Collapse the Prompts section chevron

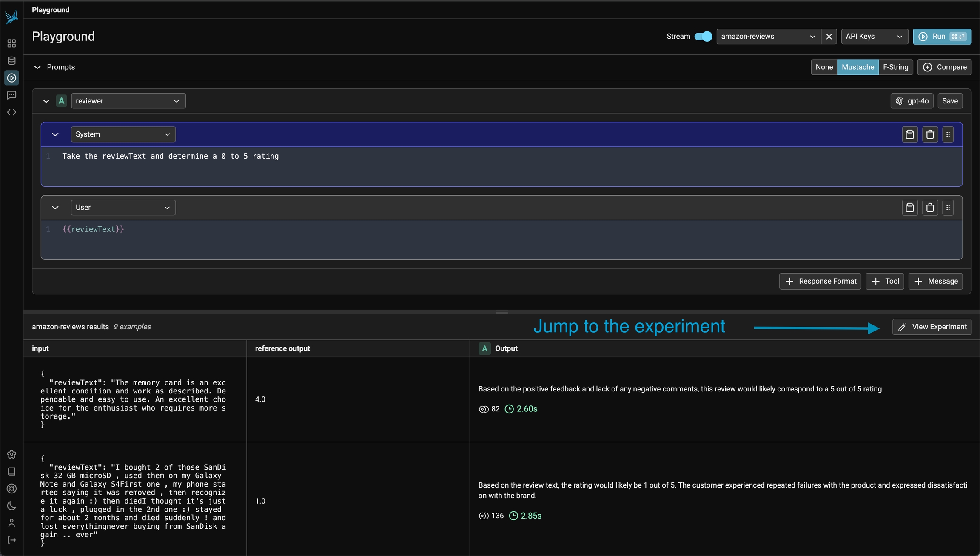click(37, 67)
